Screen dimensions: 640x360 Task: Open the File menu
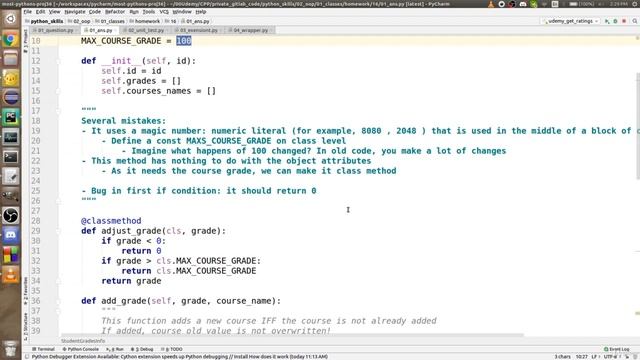tap(27, 11)
